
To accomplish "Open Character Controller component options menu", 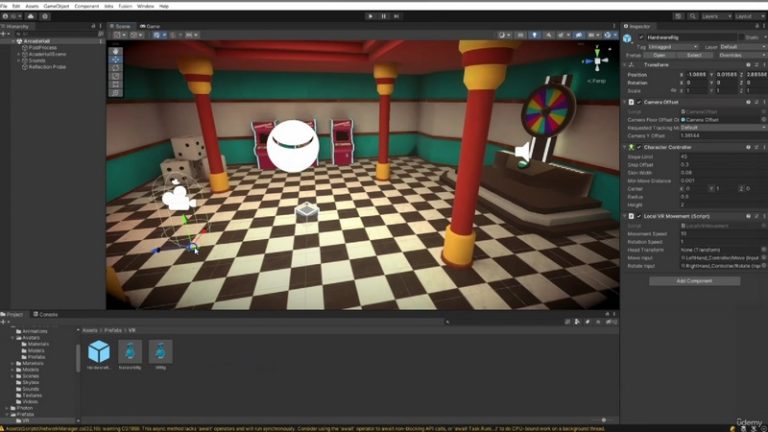I will pos(764,147).
